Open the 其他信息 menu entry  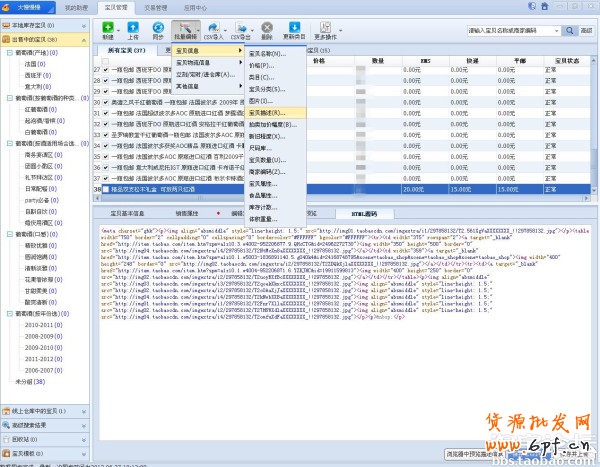(208, 86)
